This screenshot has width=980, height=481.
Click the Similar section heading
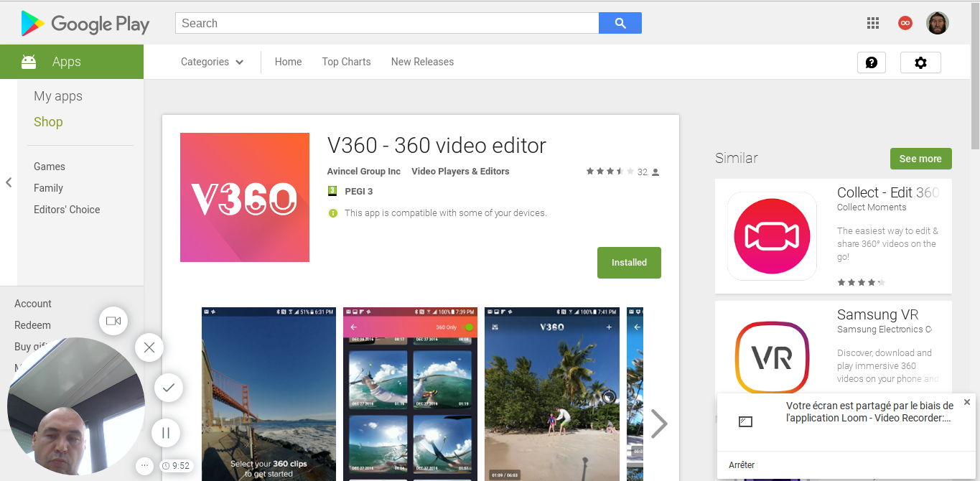pyautogui.click(x=737, y=158)
